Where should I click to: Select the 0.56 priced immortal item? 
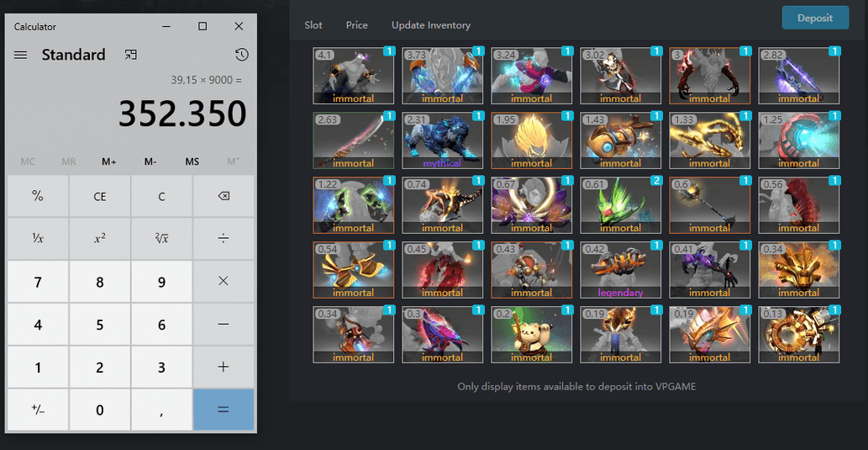[x=799, y=205]
